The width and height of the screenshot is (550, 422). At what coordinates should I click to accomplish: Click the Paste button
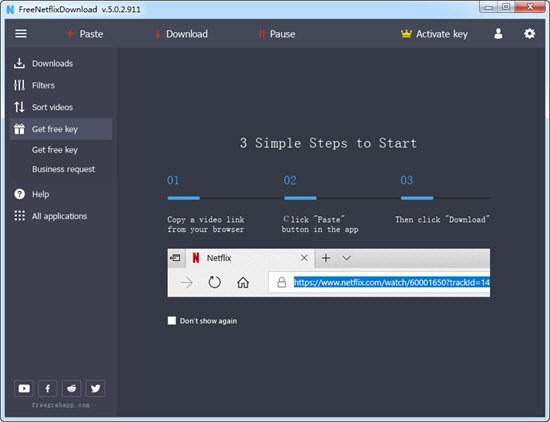(85, 34)
